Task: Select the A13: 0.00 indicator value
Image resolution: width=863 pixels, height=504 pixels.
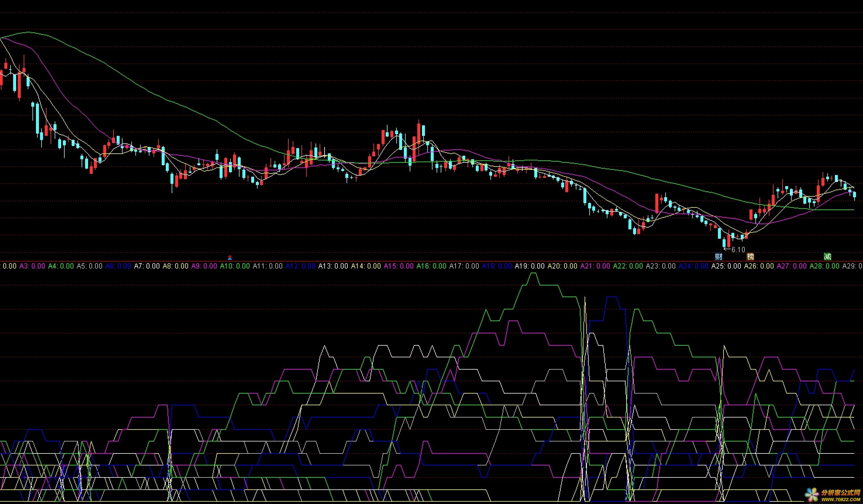Action: tap(333, 266)
